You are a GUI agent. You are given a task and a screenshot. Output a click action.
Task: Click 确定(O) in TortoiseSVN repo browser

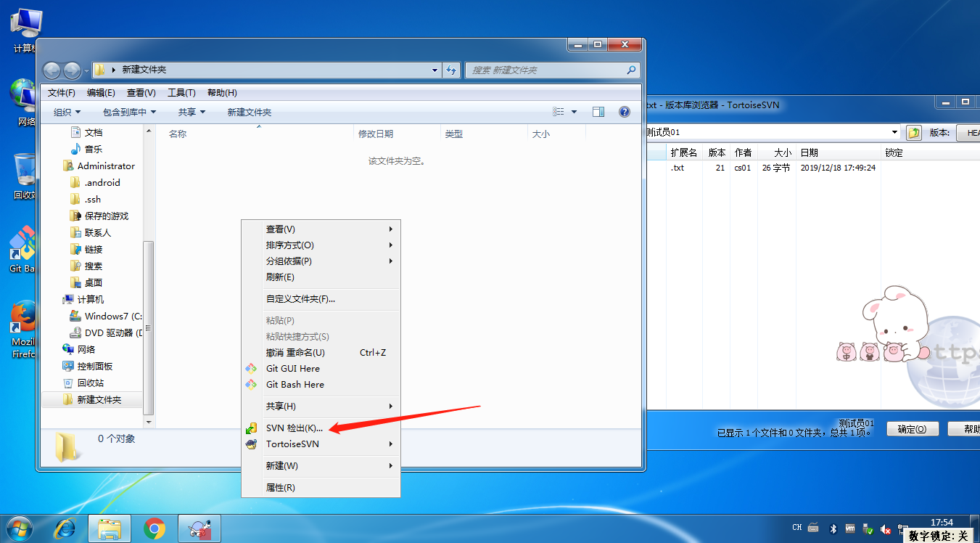point(913,429)
